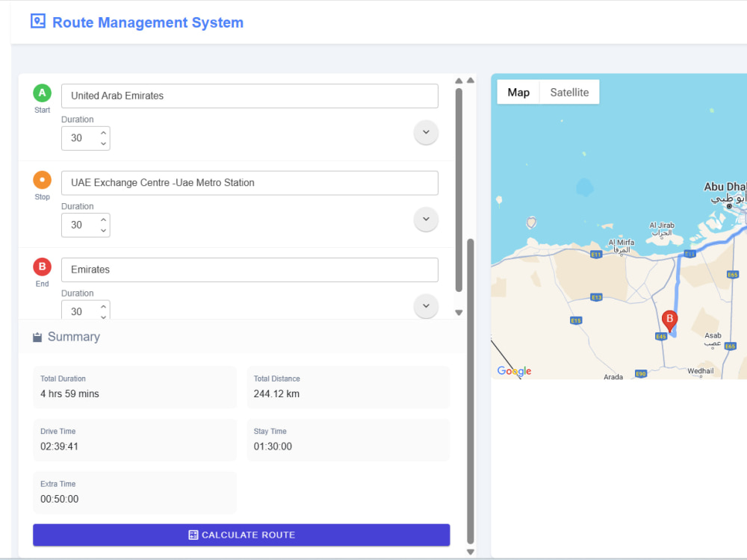The image size is (747, 560).
Task: Click the Asab label on map
Action: [713, 339]
